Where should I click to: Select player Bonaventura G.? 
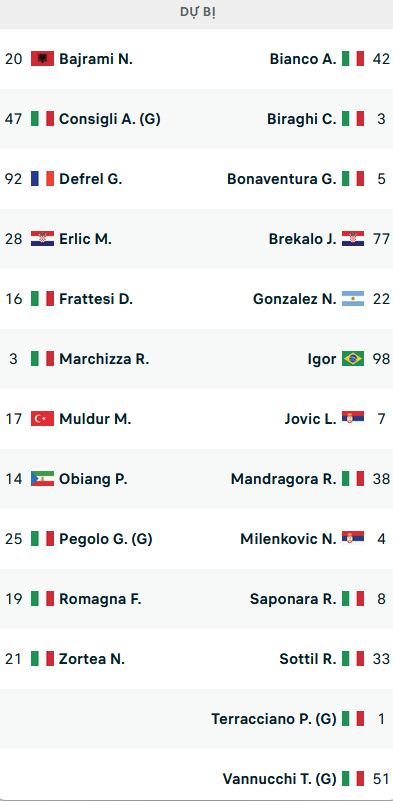point(282,179)
